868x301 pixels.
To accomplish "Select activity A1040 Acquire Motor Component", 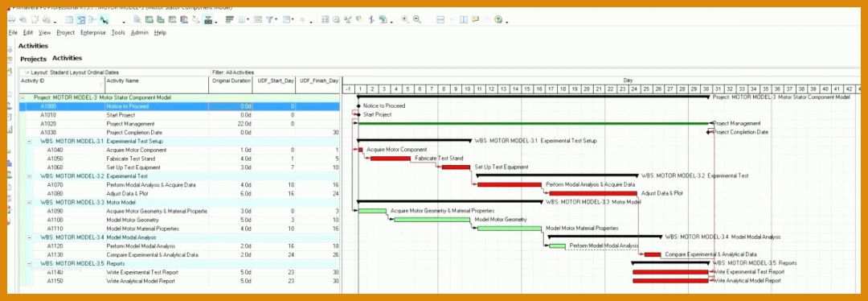I will coord(179,150).
